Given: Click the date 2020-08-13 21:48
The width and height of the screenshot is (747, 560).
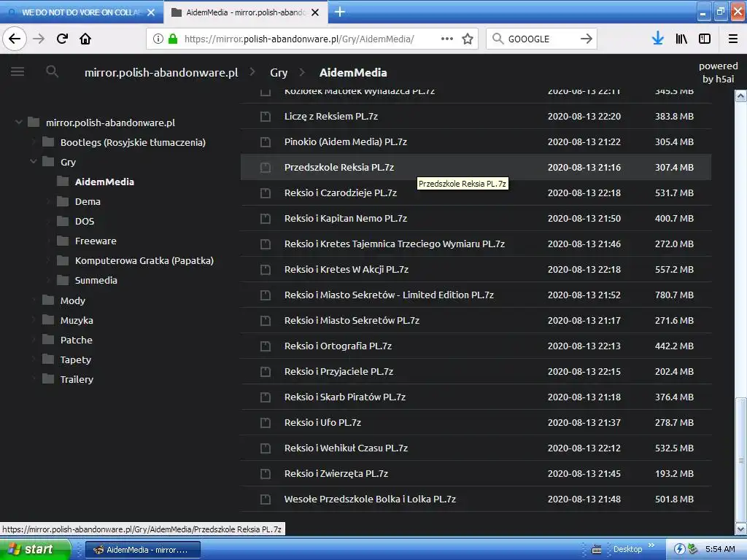Looking at the screenshot, I should tap(584, 499).
